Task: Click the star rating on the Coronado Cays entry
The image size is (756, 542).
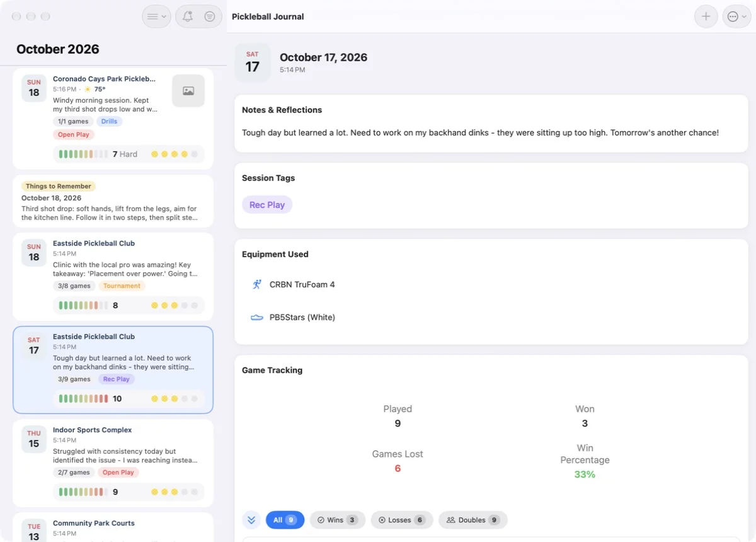Action: coord(175,154)
